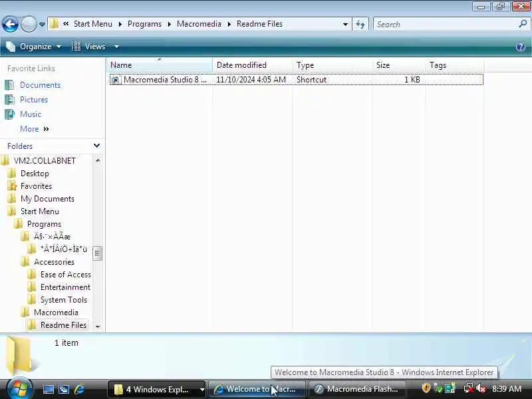Expand arrow after Programs breadcrumb
Image resolution: width=532 pixels, height=399 pixels.
click(x=170, y=24)
